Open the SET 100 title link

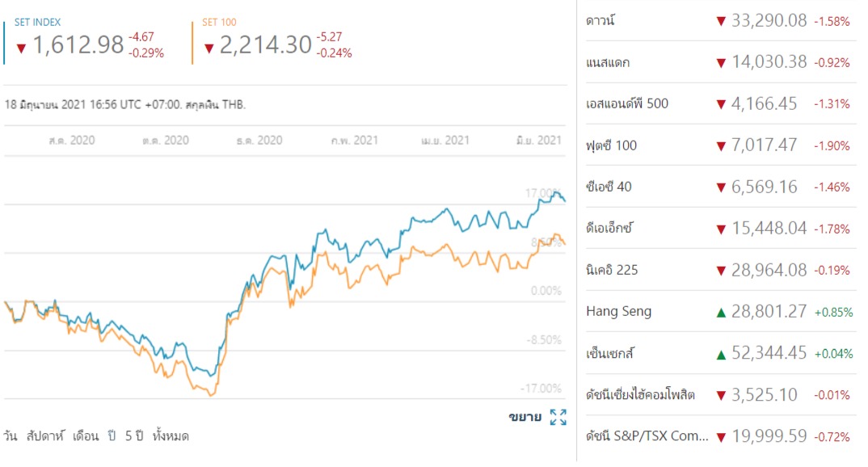click(217, 22)
